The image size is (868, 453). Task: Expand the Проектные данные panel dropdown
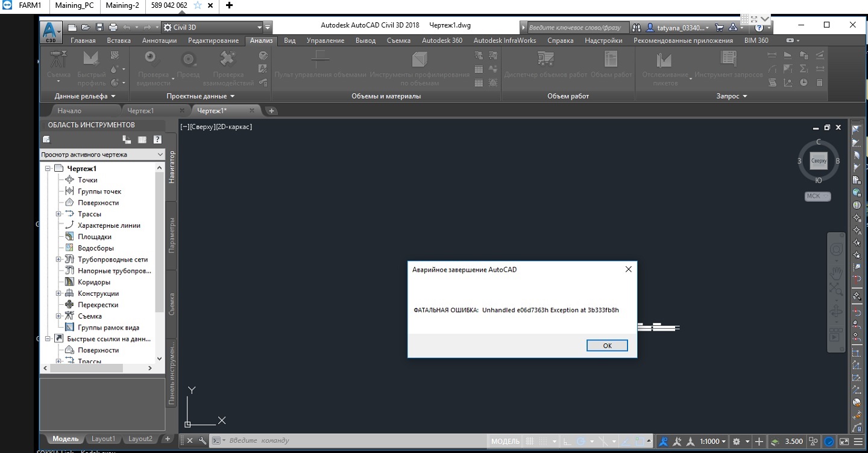[x=201, y=96]
